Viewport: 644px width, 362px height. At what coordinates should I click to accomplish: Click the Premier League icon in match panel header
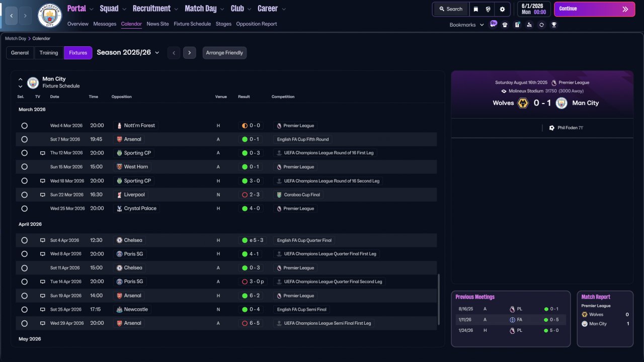[554, 82]
